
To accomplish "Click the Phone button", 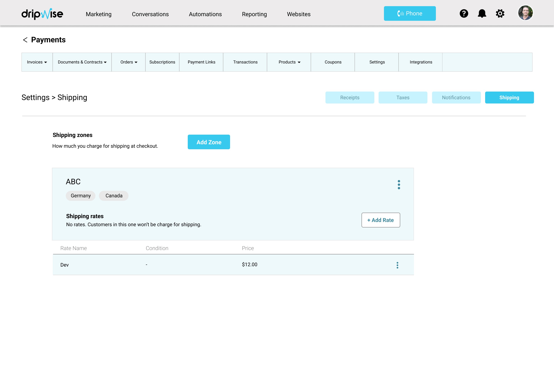I will [410, 13].
